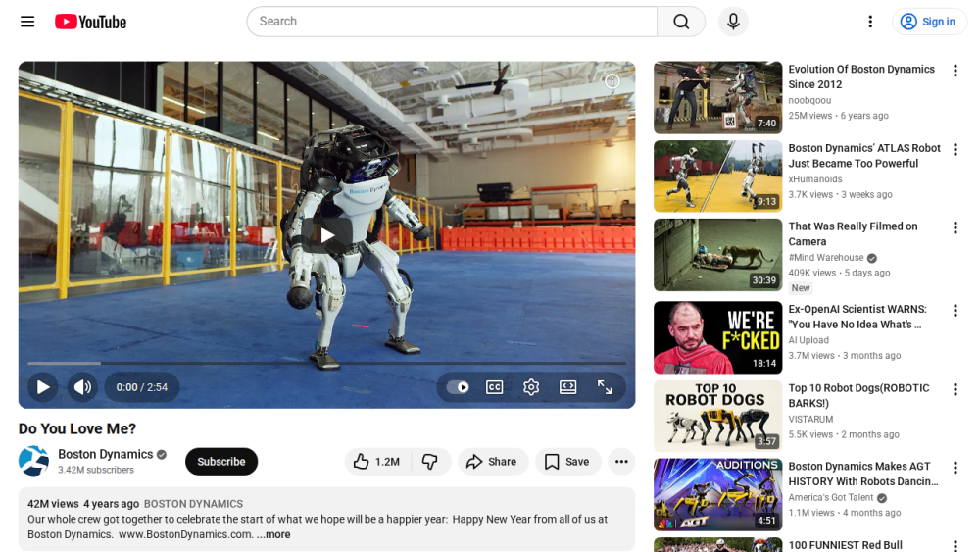Viewport: 980px width, 552px height.
Task: Subscribe to Boston Dynamics
Action: point(221,462)
